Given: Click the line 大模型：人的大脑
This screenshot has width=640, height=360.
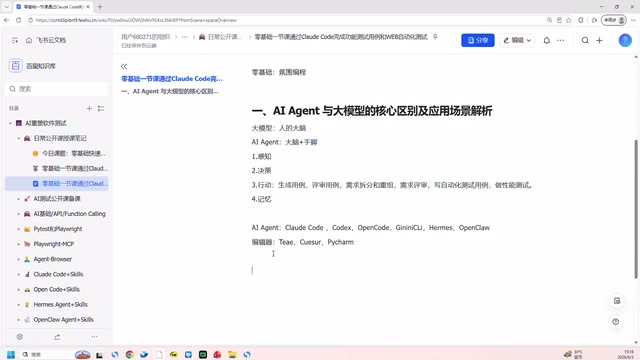Looking at the screenshot, I should (279, 128).
